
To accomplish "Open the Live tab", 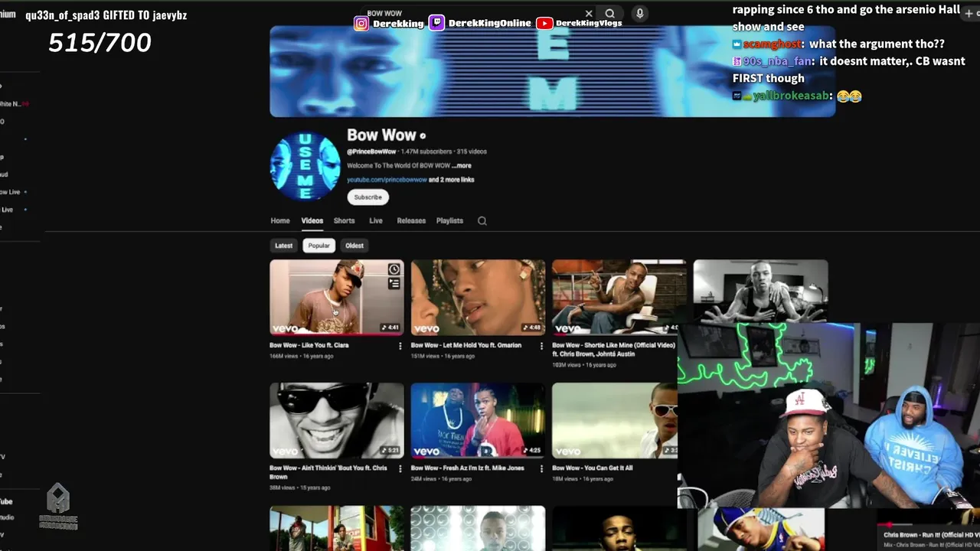I will pyautogui.click(x=376, y=220).
